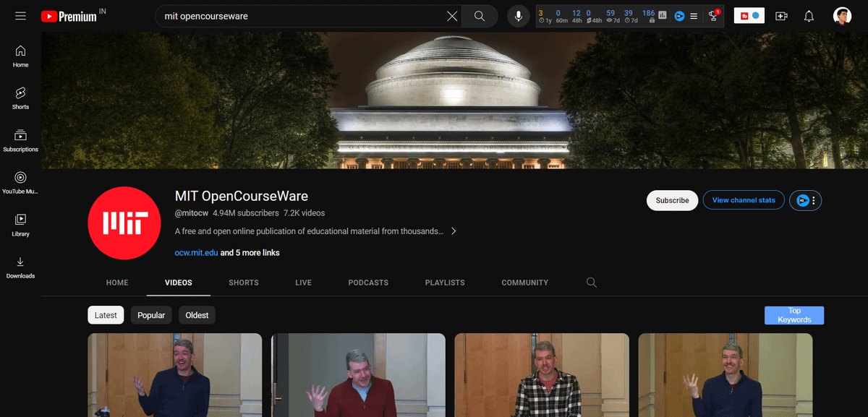Switch to the LIVE tab

(x=304, y=283)
